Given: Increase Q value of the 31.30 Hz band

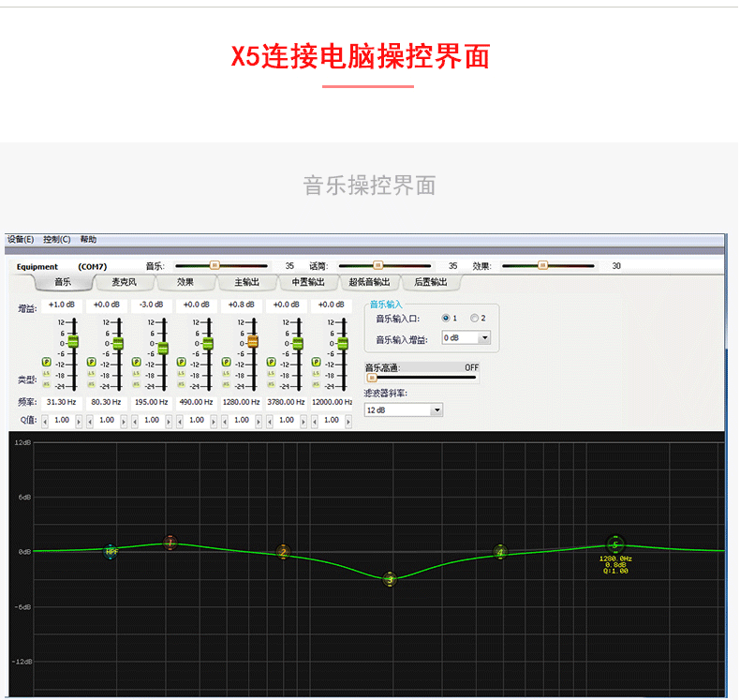Looking at the screenshot, I should (x=79, y=421).
